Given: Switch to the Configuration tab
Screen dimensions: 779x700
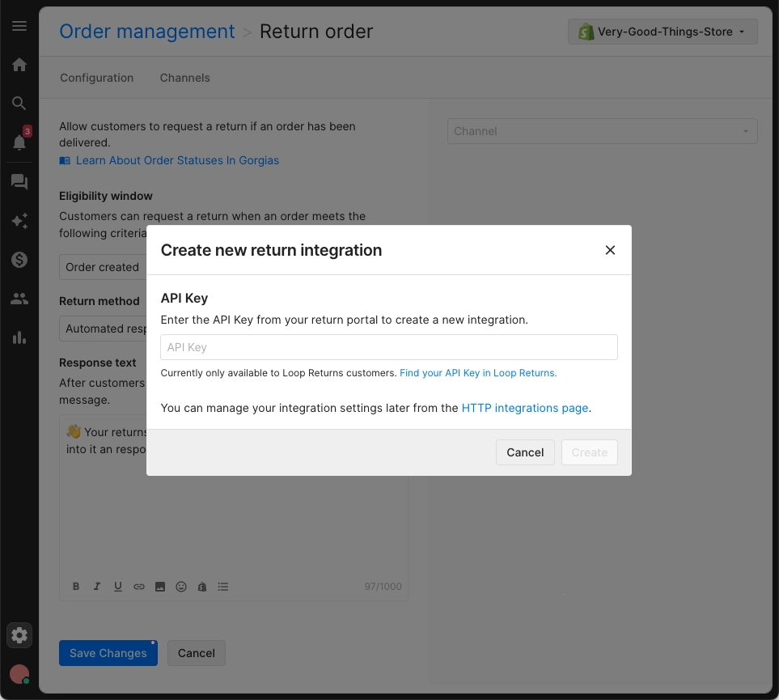Looking at the screenshot, I should point(96,78).
